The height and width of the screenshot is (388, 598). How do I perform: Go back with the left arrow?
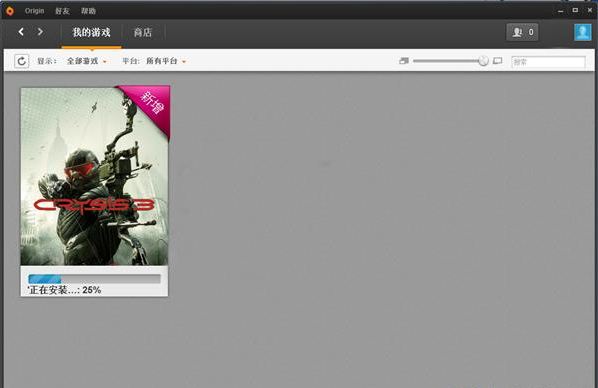[21, 32]
